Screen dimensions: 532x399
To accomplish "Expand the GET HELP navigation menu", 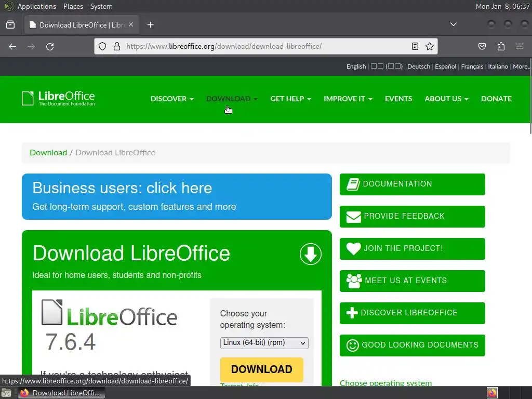I will coord(290,99).
